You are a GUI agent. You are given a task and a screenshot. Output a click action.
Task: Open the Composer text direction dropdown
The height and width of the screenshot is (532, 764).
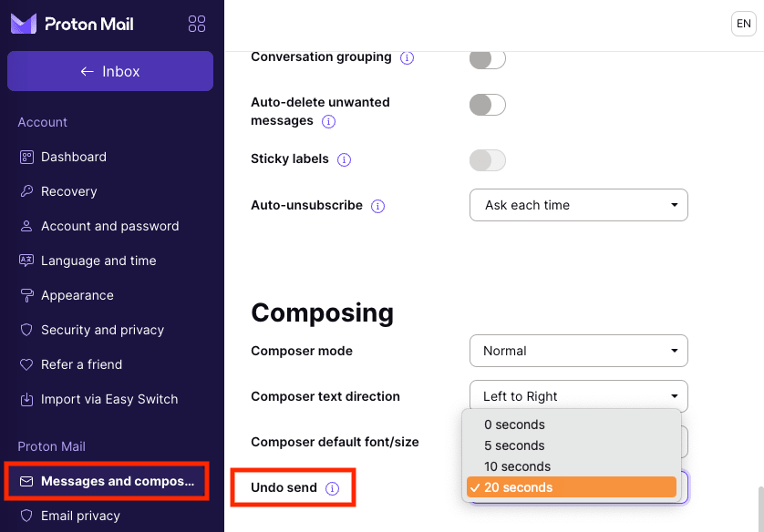[578, 396]
